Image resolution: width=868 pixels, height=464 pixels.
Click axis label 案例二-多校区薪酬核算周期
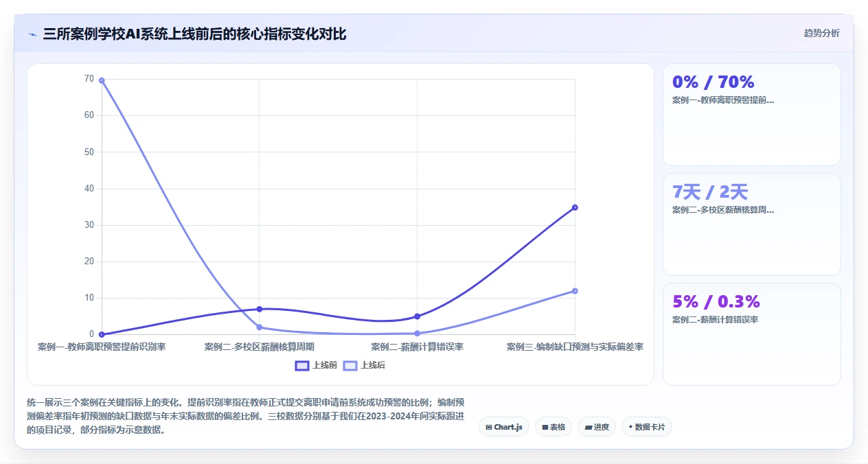260,347
